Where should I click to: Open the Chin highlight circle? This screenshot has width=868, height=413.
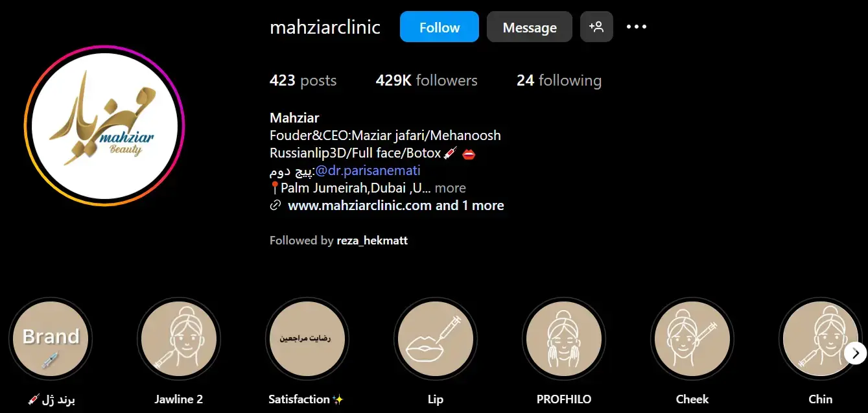click(x=821, y=338)
